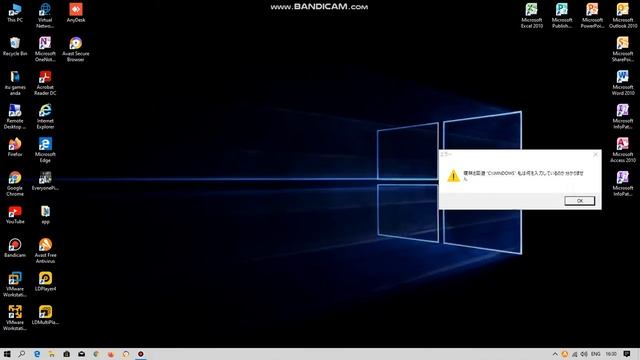Select the Virtual Network desktop shortcut
Screen dimensions: 640x360
coord(45,16)
